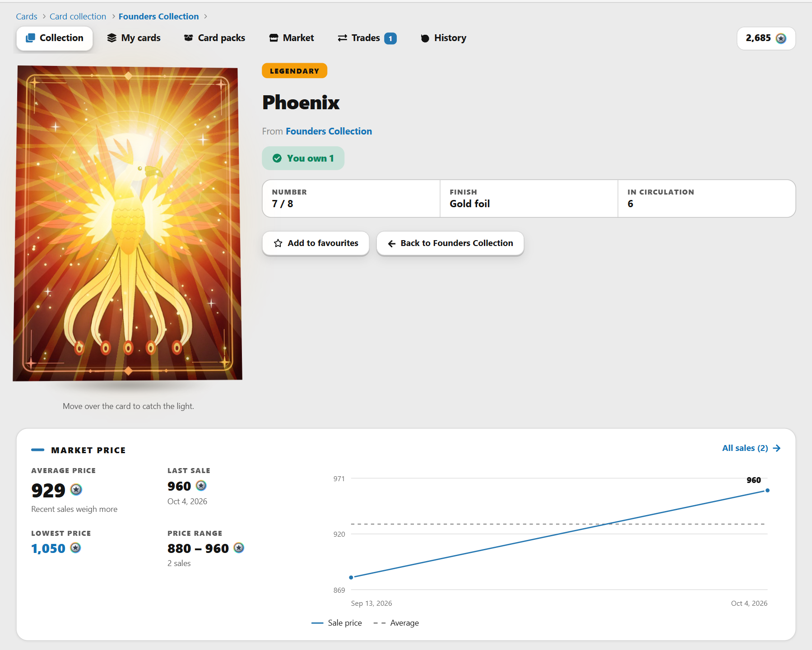The image size is (812, 650).
Task: Click Back to Founders Collection button
Action: point(450,243)
